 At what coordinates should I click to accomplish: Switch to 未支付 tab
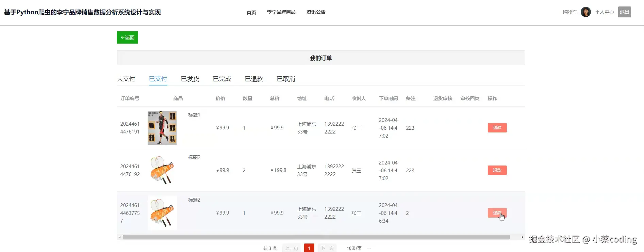126,79
